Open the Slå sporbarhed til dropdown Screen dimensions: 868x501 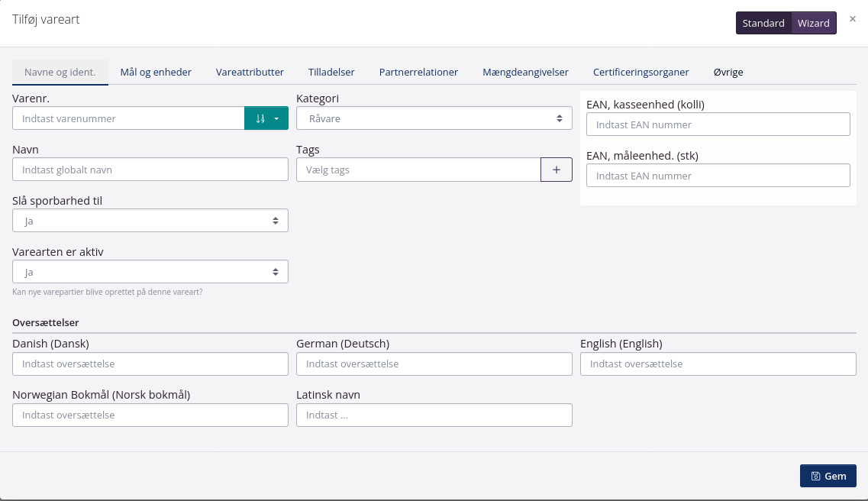click(x=150, y=221)
